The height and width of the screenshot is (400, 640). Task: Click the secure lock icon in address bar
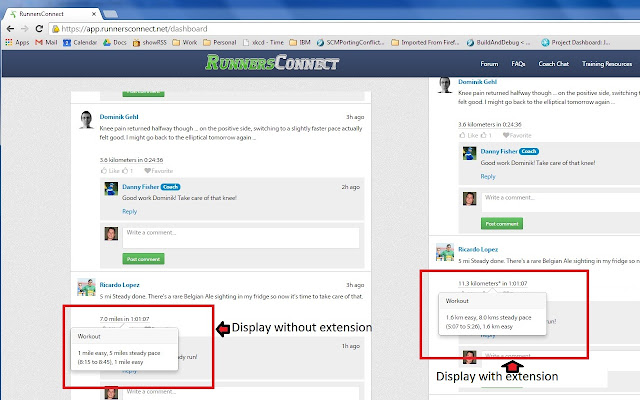click(x=56, y=29)
